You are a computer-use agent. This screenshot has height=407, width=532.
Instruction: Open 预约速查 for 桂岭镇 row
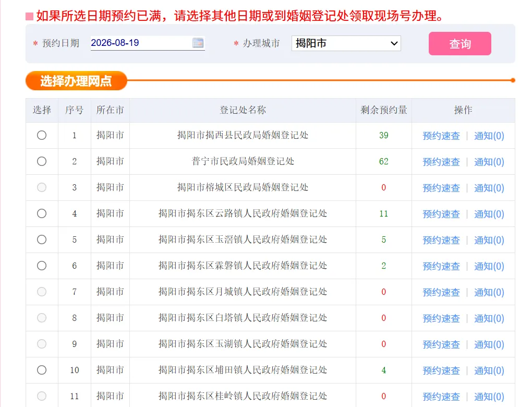pyautogui.click(x=441, y=397)
